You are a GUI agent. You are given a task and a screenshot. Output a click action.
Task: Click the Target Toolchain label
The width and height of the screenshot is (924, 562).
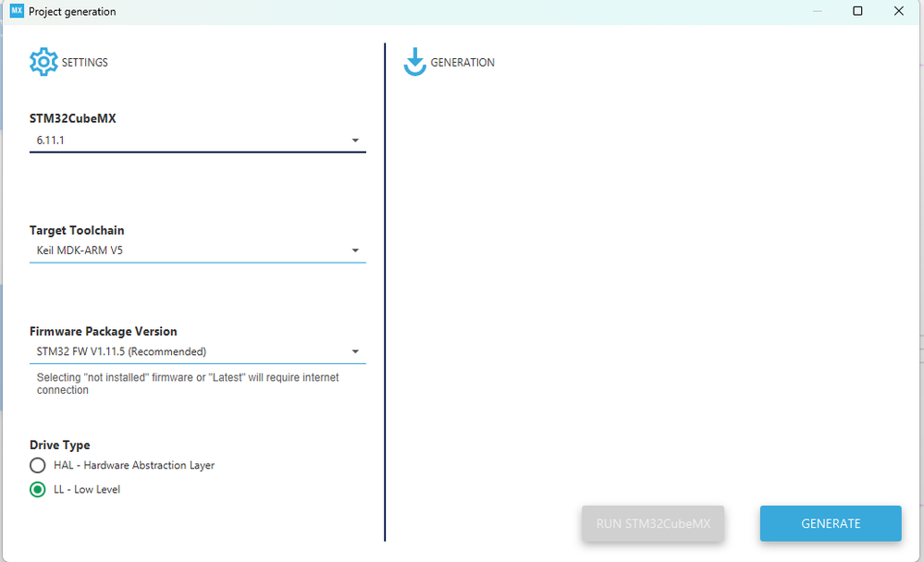pyautogui.click(x=77, y=230)
